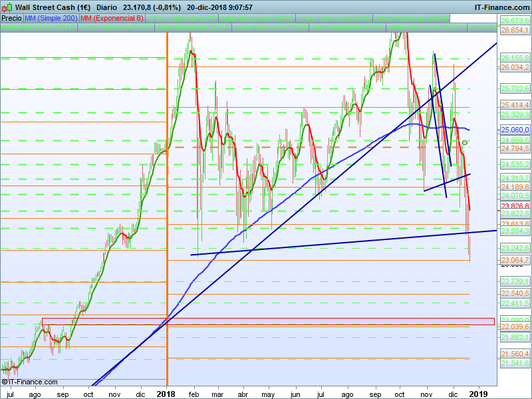Click the 2019 year marker on time axis
This screenshot has width=532, height=399.
tap(478, 394)
